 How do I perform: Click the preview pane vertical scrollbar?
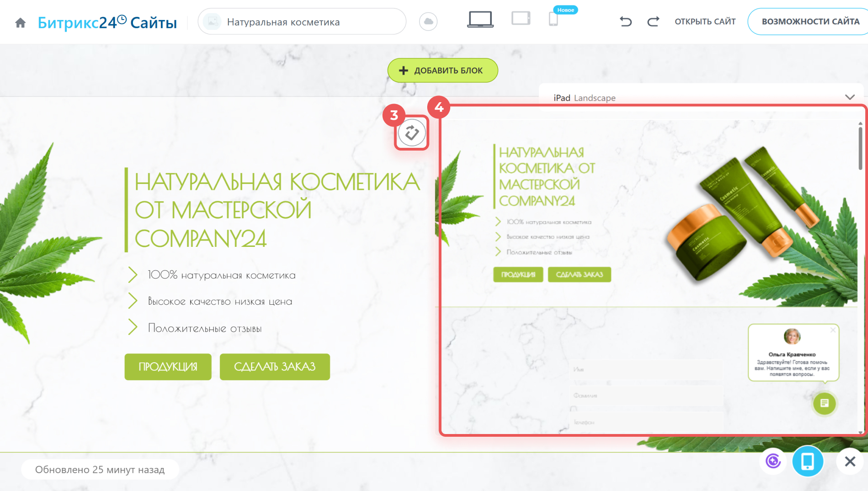point(860,148)
